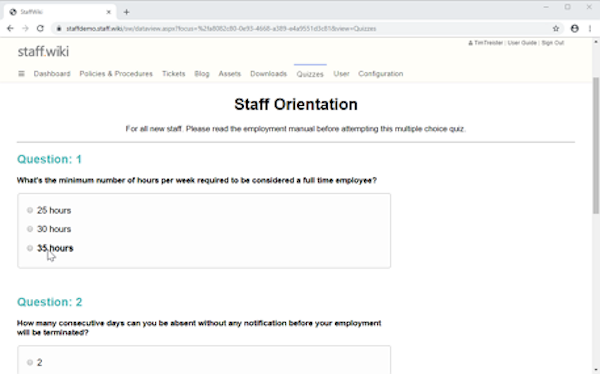The width and height of the screenshot is (600, 374).
Task: Open the User Guide link
Action: [x=522, y=43]
